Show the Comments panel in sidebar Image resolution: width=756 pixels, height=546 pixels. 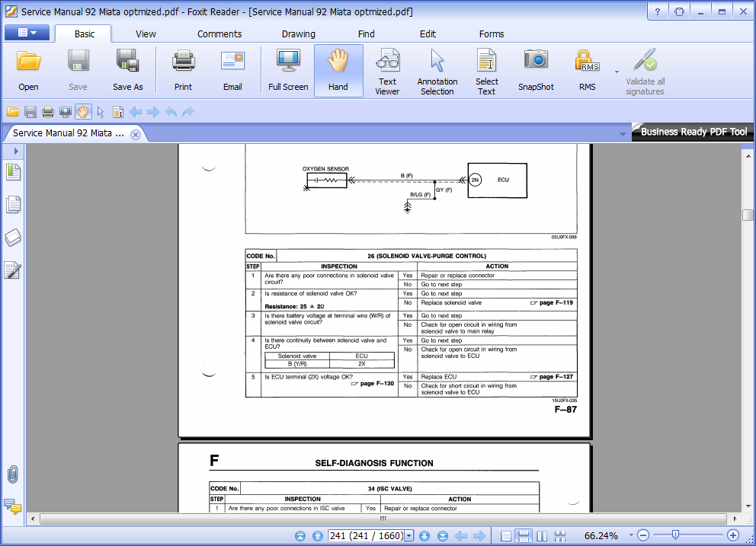[13, 505]
